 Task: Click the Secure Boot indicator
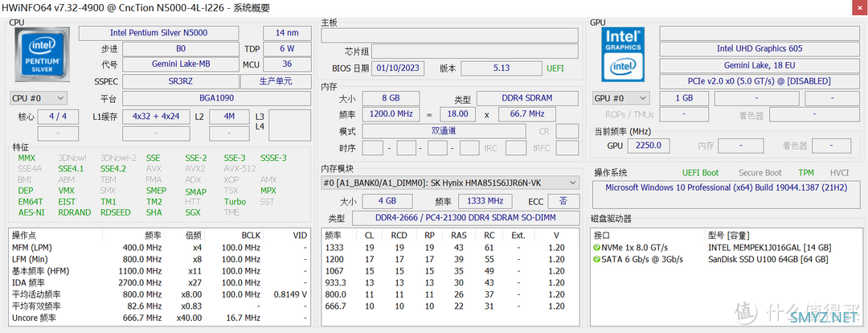click(x=759, y=173)
